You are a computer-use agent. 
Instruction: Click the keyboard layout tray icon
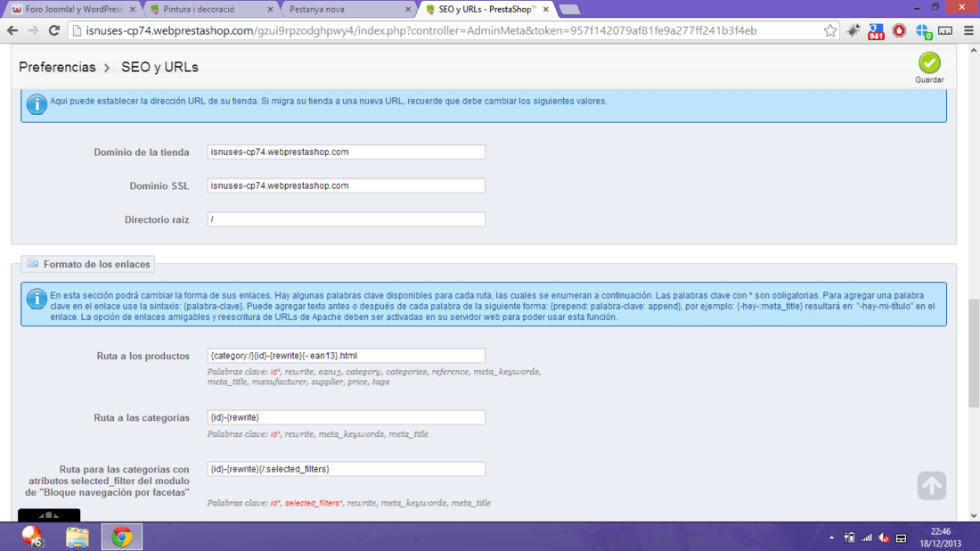[x=902, y=538]
